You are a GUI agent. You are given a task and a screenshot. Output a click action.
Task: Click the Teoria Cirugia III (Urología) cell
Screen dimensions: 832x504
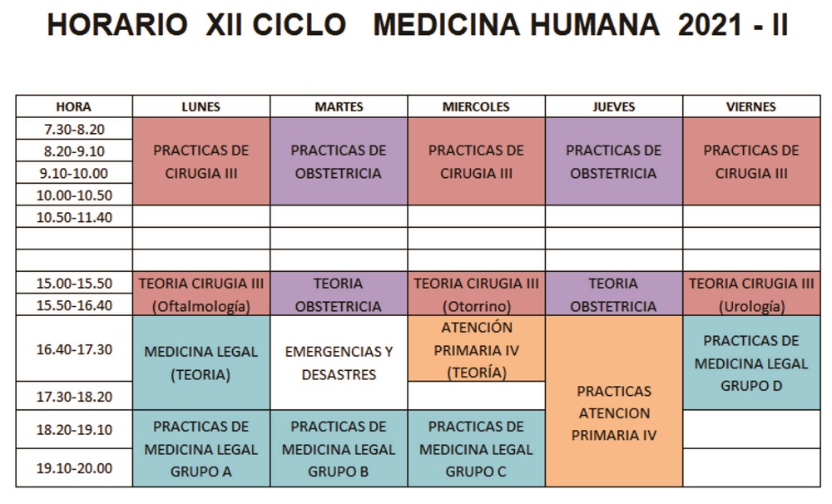[751, 294]
